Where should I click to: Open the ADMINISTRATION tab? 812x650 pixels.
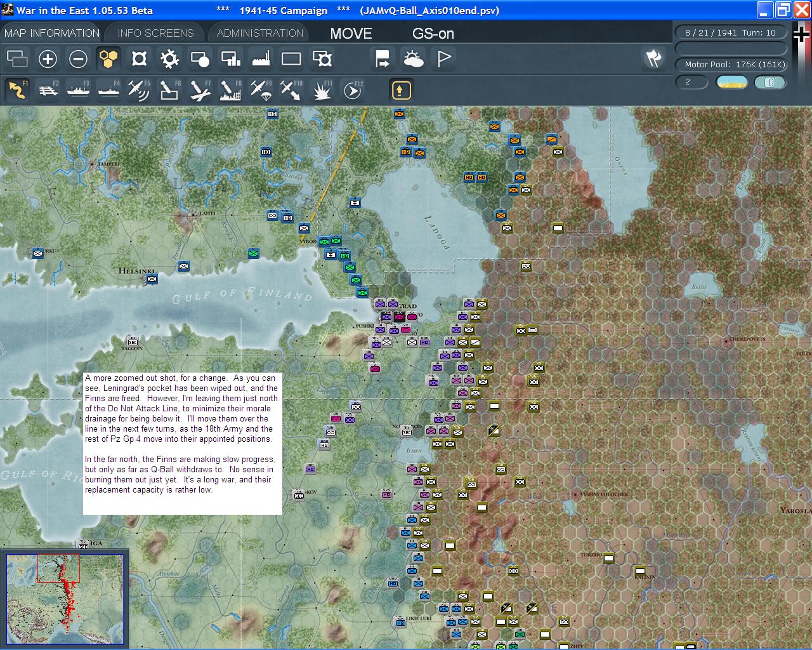point(260,33)
